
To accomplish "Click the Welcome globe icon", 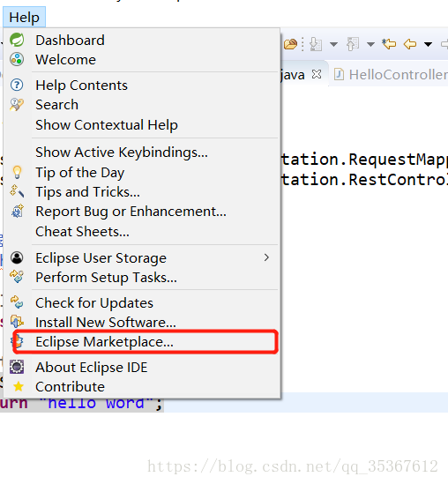I will pyautogui.click(x=17, y=59).
